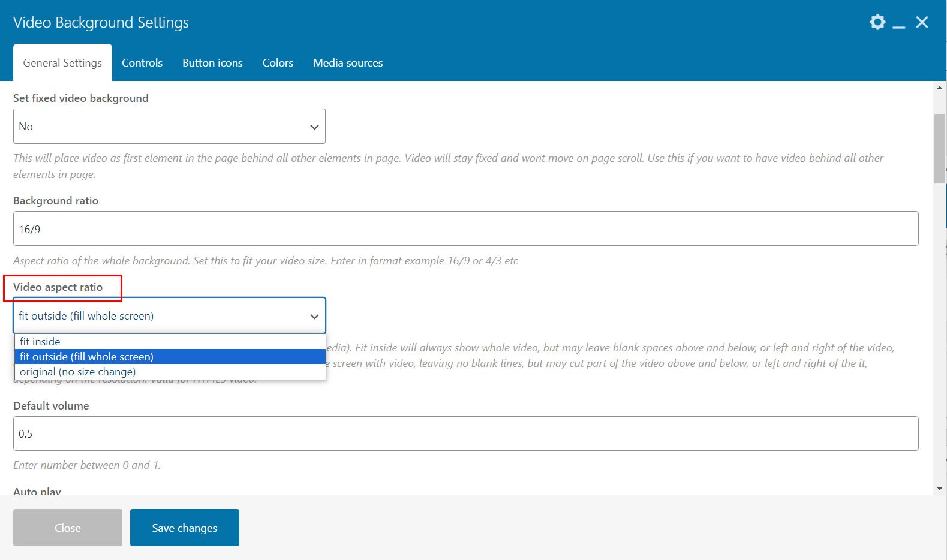This screenshot has height=560, width=947.
Task: Go to the Colors tab
Action: [x=278, y=62]
